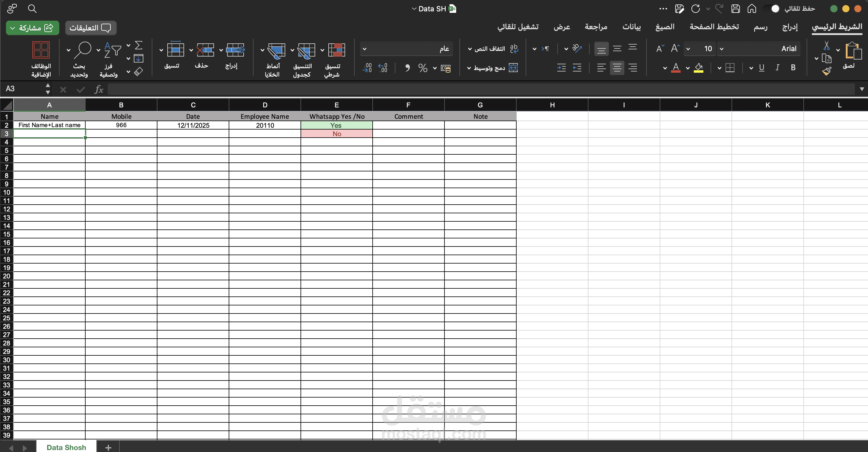This screenshot has height=452, width=868.
Task: Open the font size dropdown
Action: tap(688, 49)
